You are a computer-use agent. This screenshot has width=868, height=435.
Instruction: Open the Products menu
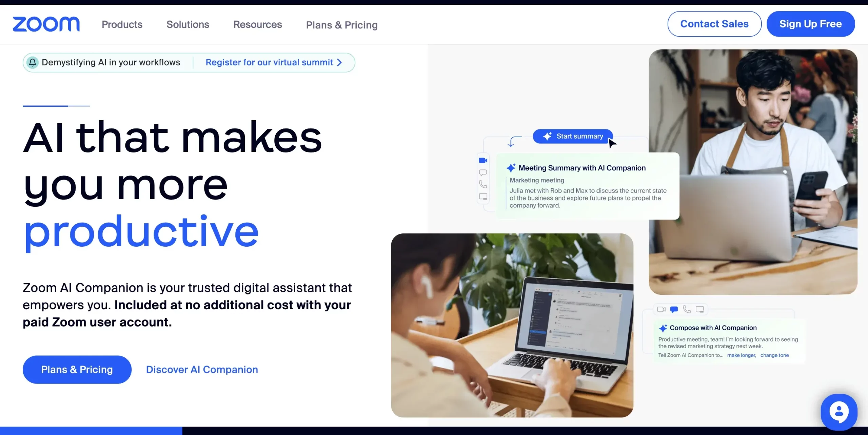click(x=122, y=24)
